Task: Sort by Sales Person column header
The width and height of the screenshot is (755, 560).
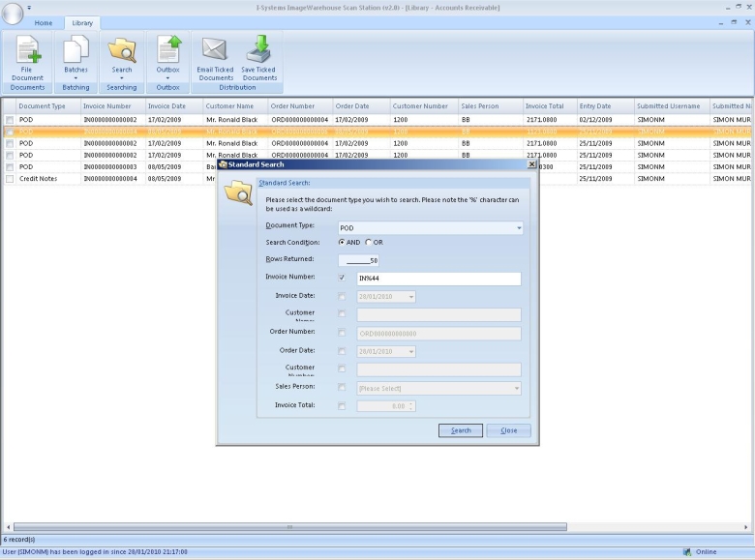Action: tap(490, 106)
